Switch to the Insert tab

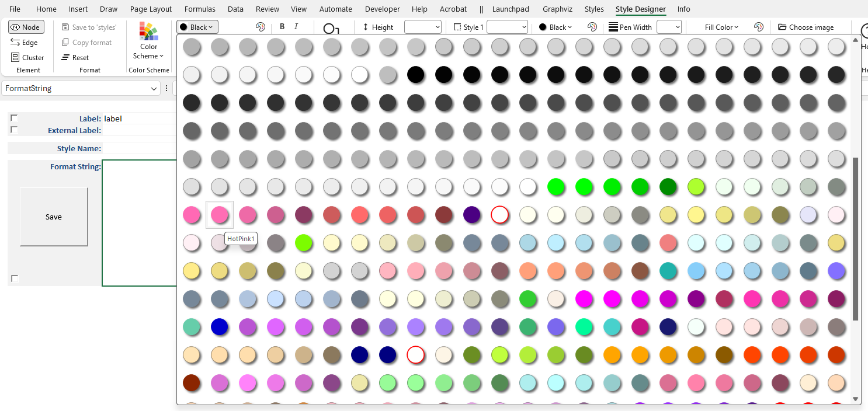click(x=78, y=9)
